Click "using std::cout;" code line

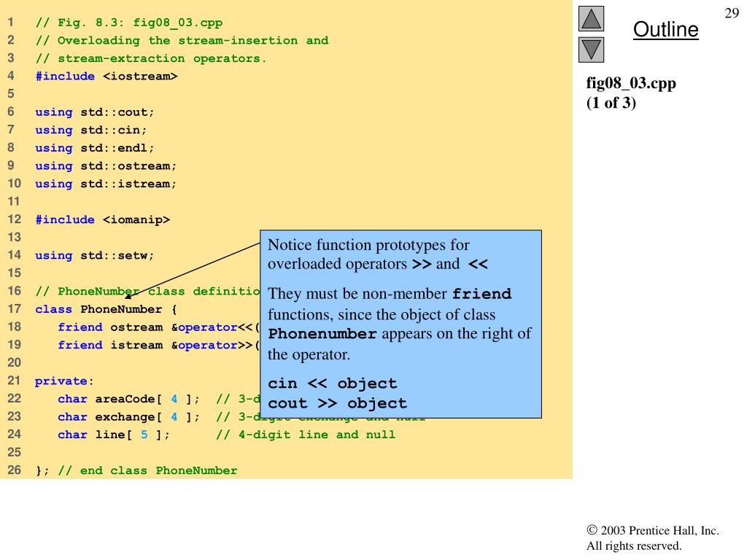point(94,112)
